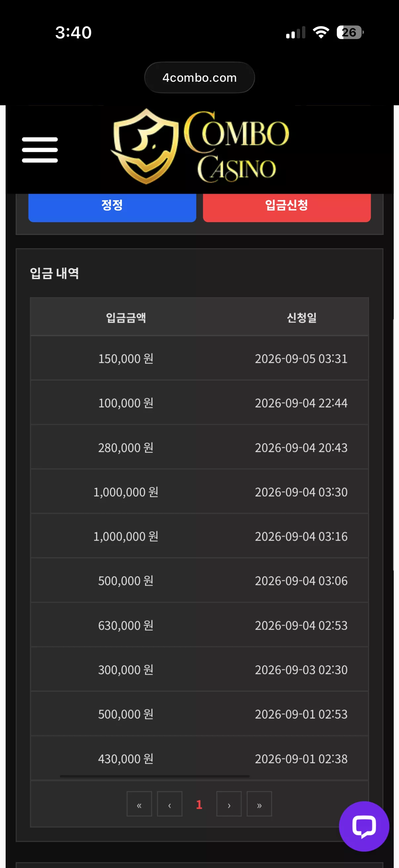Click the 신청일 column header

[x=301, y=317]
